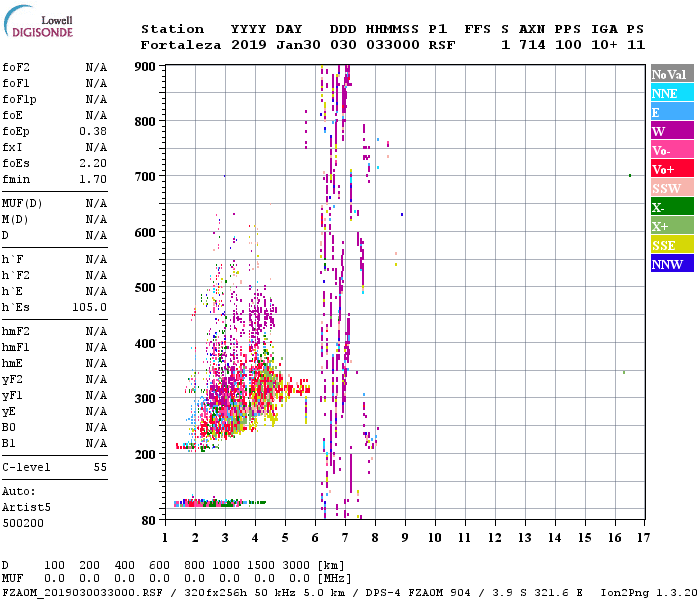
Task: Click the AXN value 714
Action: coord(532,45)
